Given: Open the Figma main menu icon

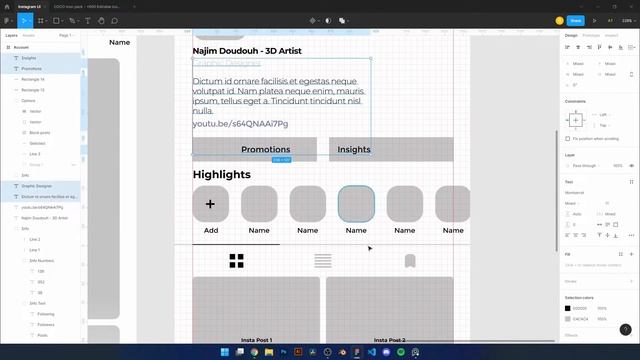Looking at the screenshot, I should [x=7, y=20].
